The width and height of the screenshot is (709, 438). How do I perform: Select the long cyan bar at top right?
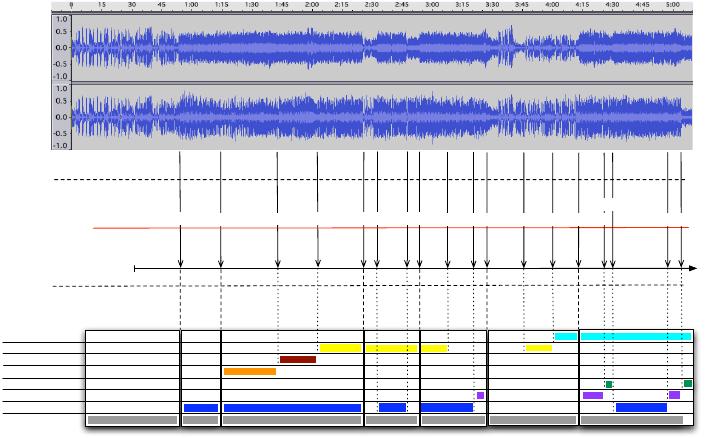coord(636,336)
